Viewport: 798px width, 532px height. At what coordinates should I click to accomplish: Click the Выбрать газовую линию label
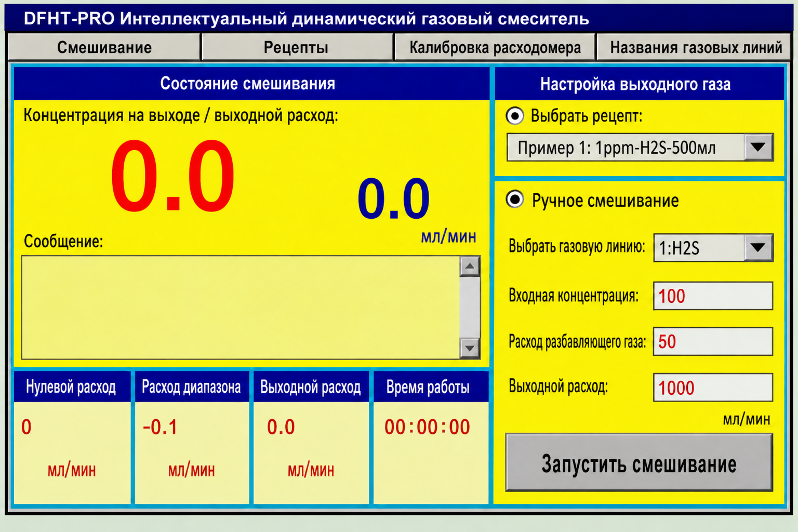click(x=577, y=246)
